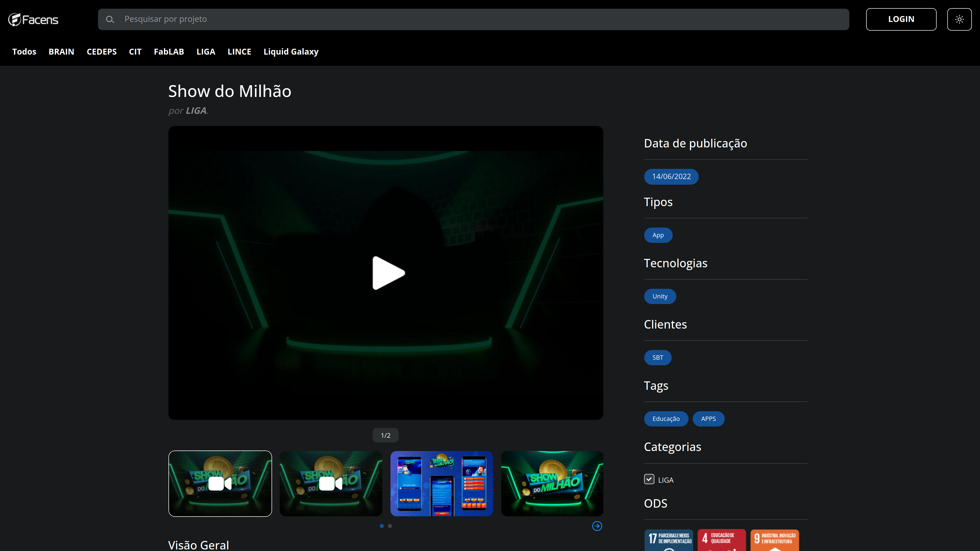Open the Todos tab
The height and width of the screenshot is (551, 980).
point(24,52)
